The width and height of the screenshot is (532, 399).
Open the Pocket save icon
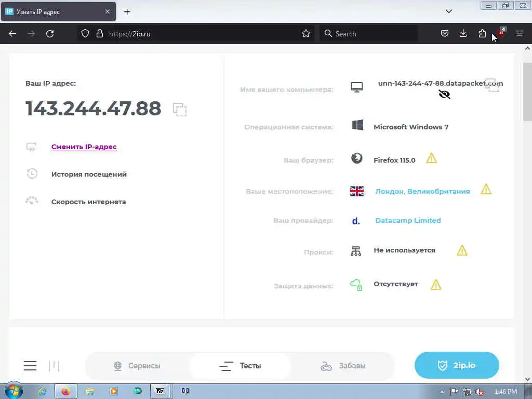(x=445, y=34)
